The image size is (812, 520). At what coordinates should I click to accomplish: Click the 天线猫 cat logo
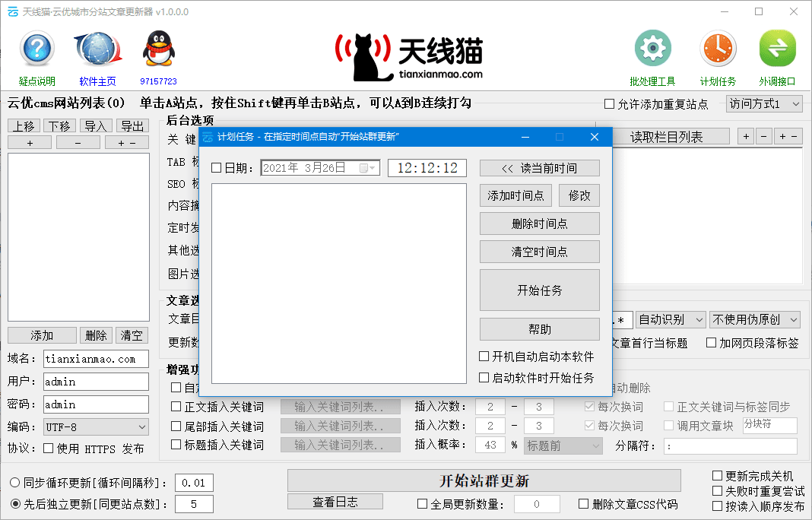(x=409, y=58)
